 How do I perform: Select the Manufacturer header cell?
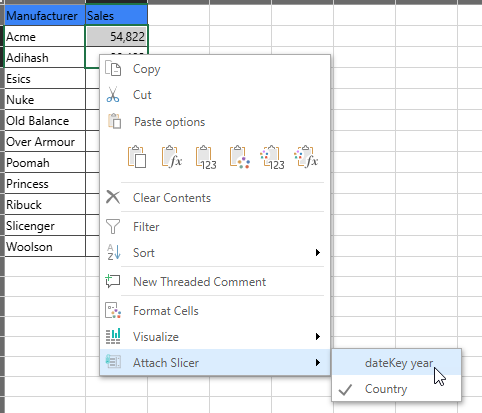[45, 16]
